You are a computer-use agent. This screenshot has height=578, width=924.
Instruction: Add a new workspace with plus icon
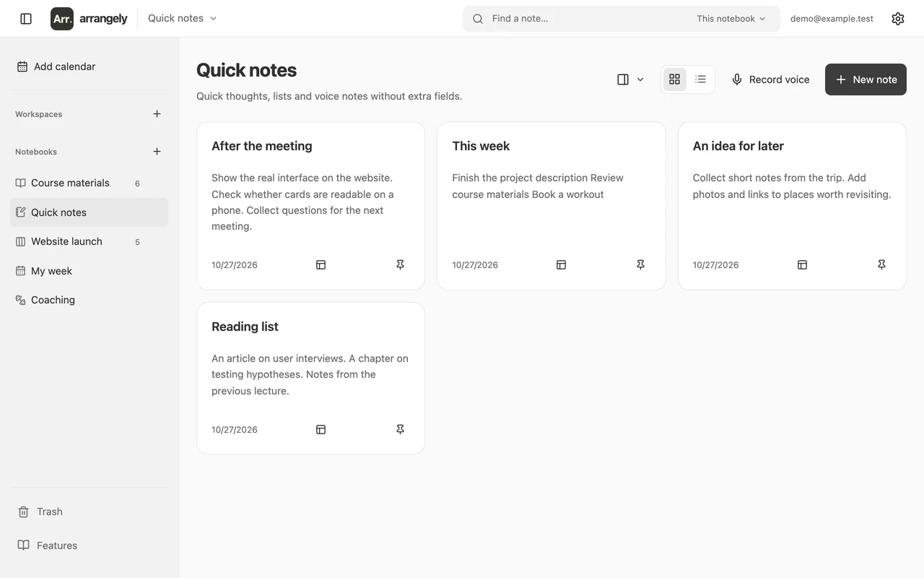point(157,114)
